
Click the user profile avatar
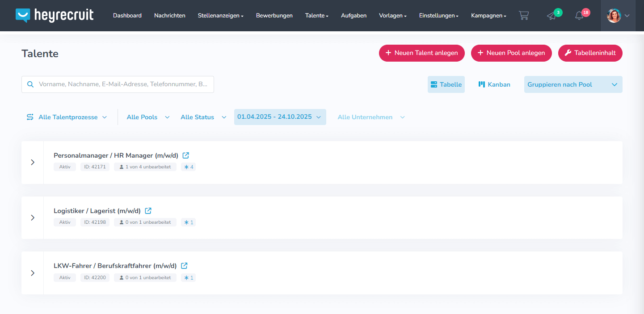[614, 16]
